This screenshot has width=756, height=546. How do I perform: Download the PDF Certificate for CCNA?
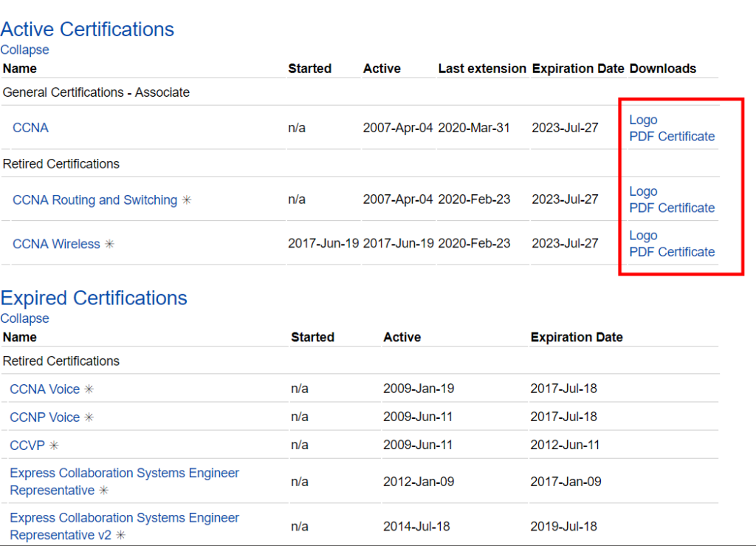pos(672,136)
